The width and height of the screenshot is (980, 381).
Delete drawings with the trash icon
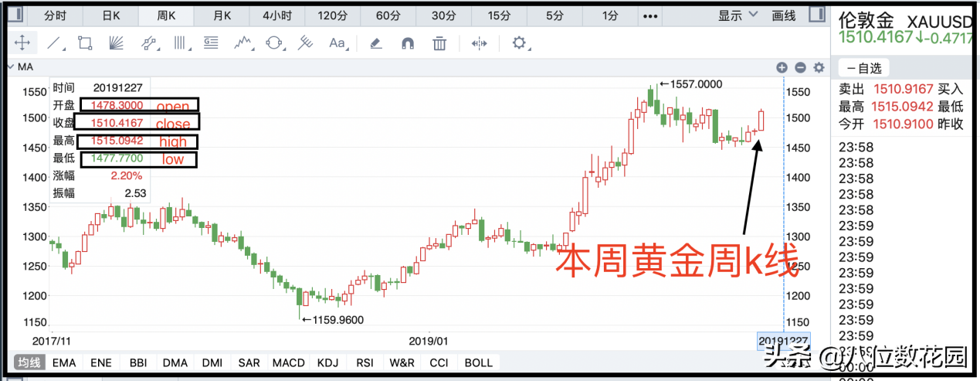(439, 43)
